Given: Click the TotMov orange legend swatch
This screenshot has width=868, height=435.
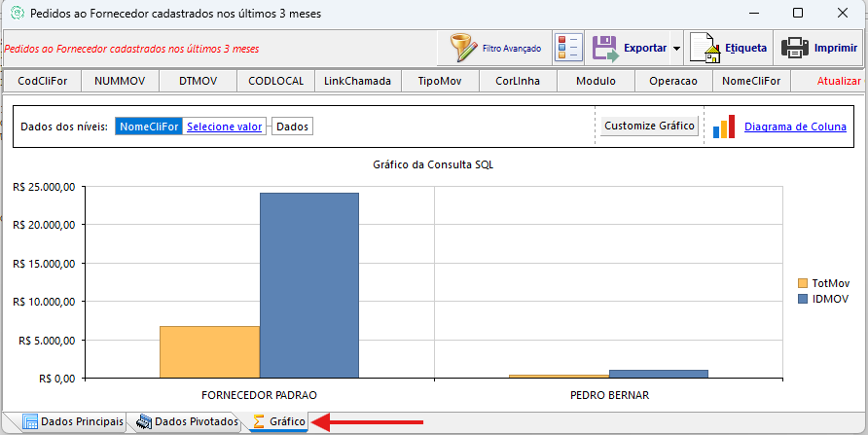Looking at the screenshot, I should click(803, 282).
